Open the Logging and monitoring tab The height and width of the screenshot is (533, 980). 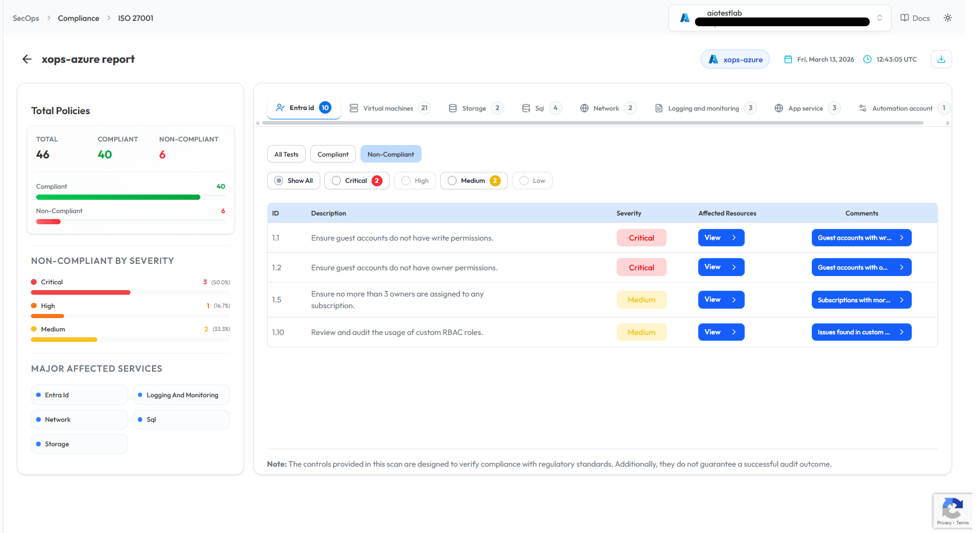point(703,108)
